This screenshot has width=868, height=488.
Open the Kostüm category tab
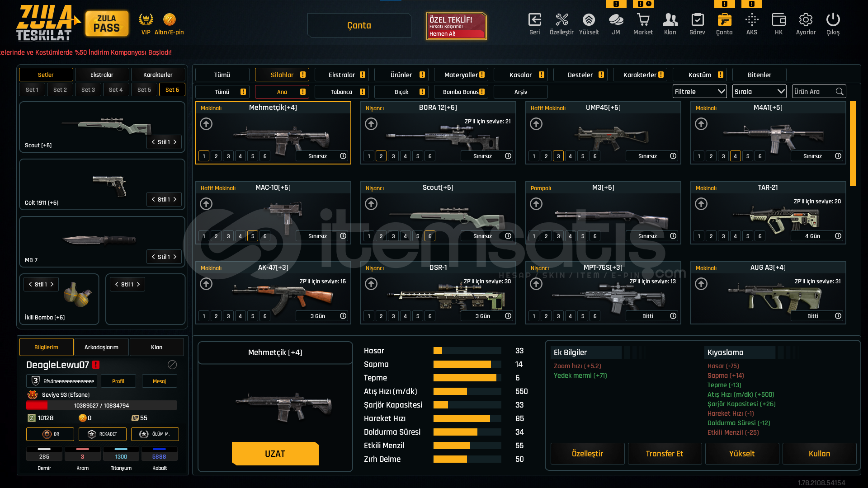click(x=699, y=75)
